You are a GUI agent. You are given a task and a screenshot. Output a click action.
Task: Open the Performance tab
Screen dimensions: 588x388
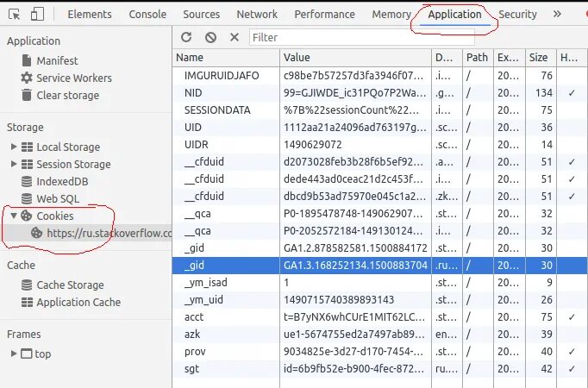tap(324, 15)
